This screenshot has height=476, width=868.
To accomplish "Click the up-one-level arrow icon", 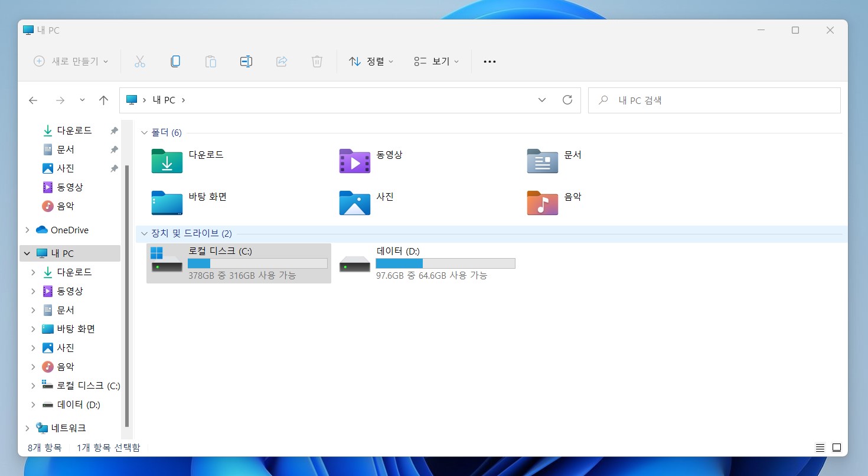I will point(103,100).
